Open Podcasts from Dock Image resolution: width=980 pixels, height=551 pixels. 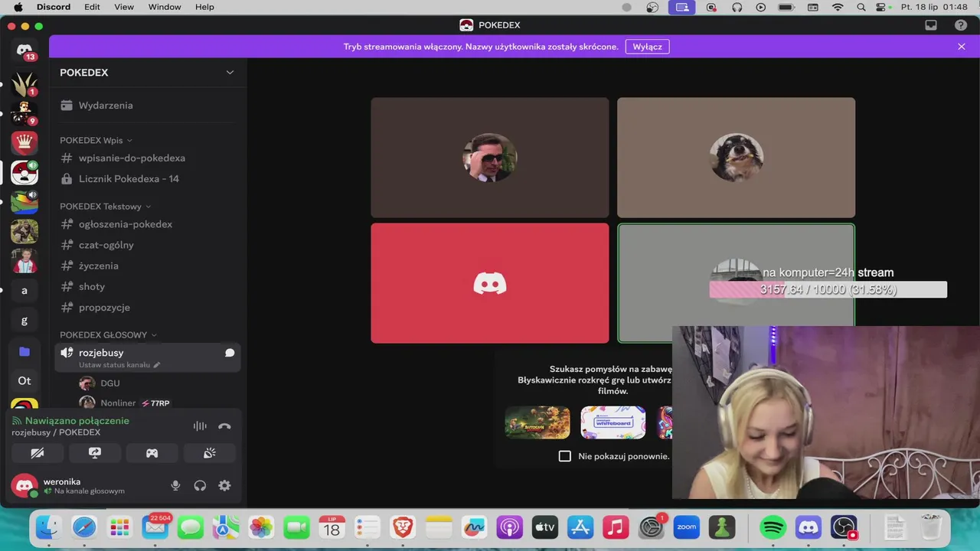tap(509, 527)
